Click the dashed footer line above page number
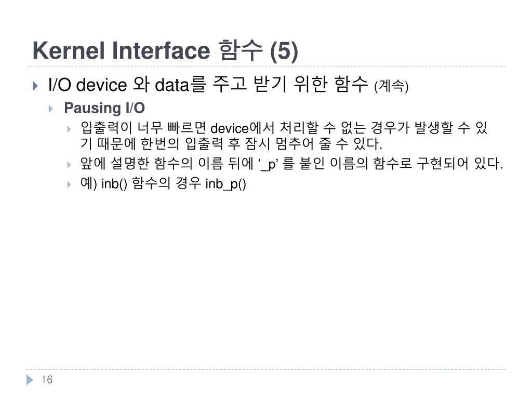532x399 pixels. tap(266, 369)
